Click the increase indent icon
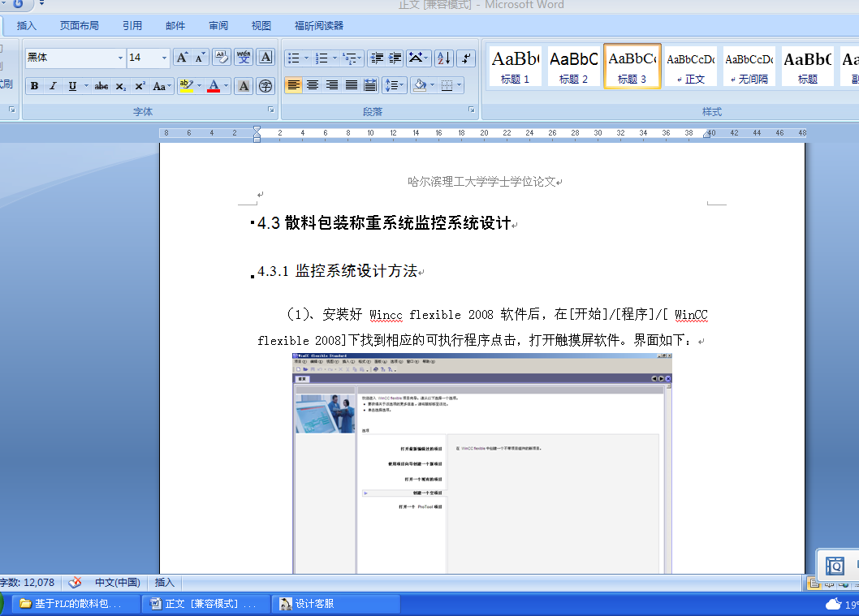Screen dimensions: 859x616 (x=395, y=58)
